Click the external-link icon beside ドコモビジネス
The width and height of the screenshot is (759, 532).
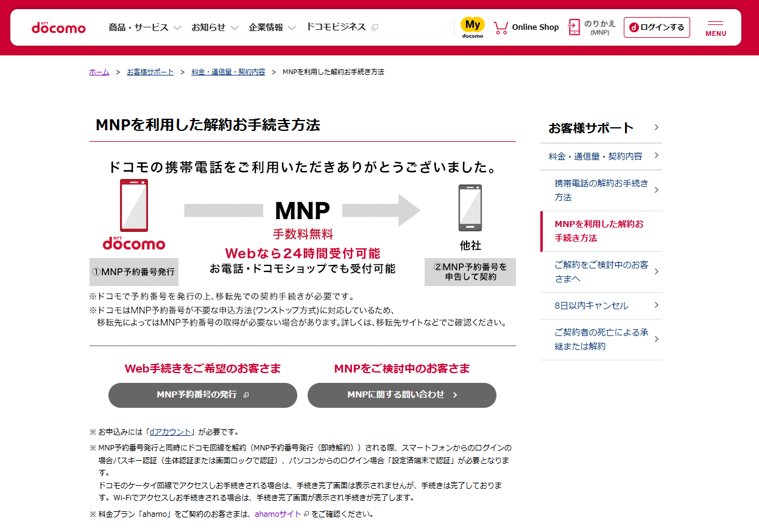point(375,27)
